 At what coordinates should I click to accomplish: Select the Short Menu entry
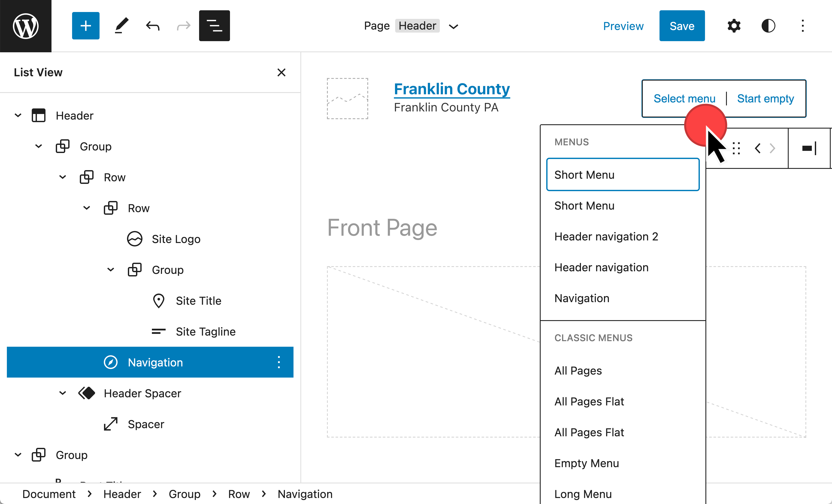point(622,174)
